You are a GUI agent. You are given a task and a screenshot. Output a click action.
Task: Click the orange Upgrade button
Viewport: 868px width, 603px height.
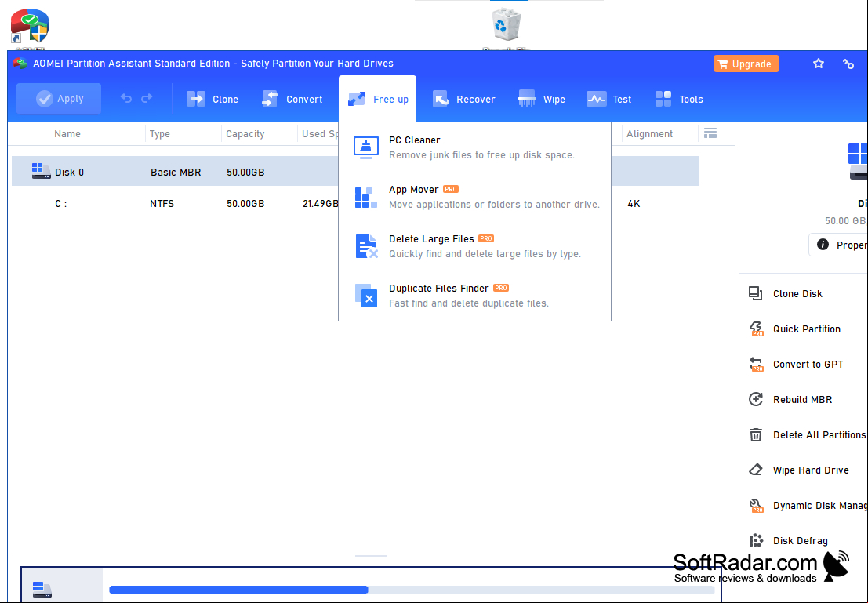click(x=746, y=64)
